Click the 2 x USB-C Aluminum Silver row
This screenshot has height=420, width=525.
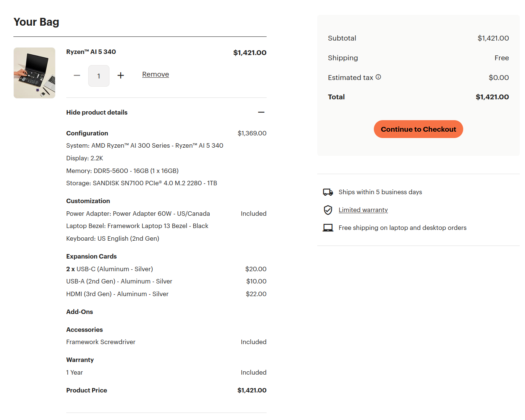click(x=109, y=269)
